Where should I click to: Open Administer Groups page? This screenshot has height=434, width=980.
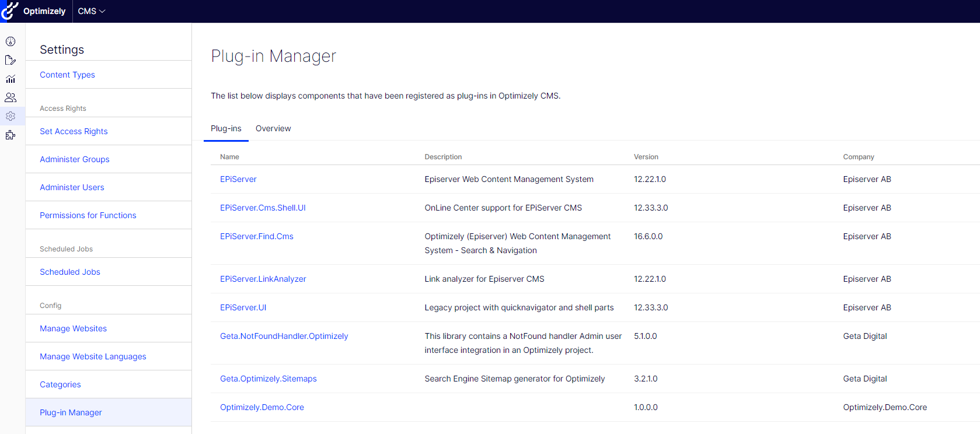point(75,159)
